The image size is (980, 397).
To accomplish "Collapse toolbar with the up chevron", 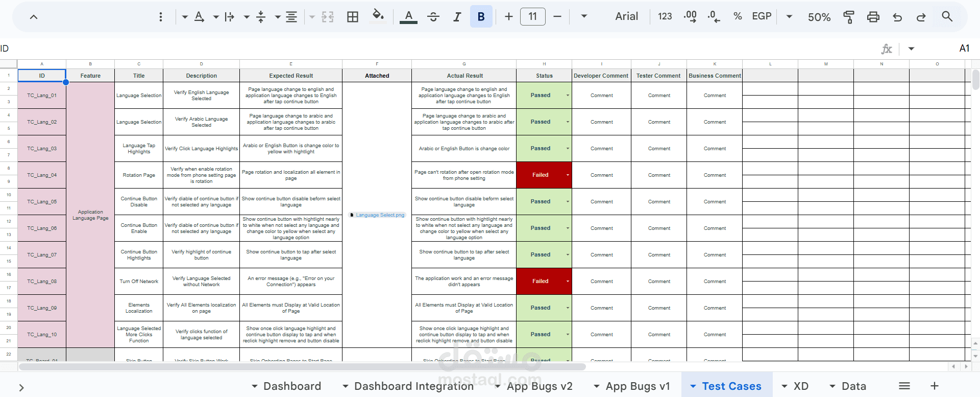I will [34, 17].
